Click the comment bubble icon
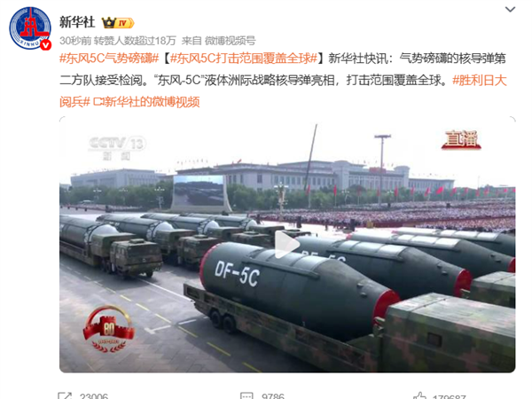 [246, 395]
